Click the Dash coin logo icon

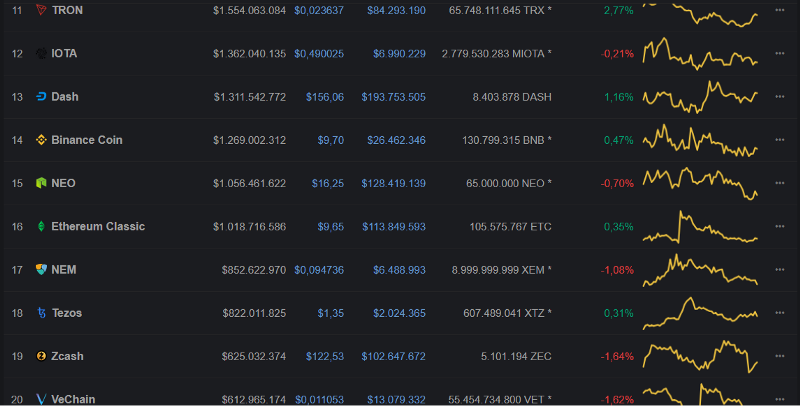click(41, 96)
